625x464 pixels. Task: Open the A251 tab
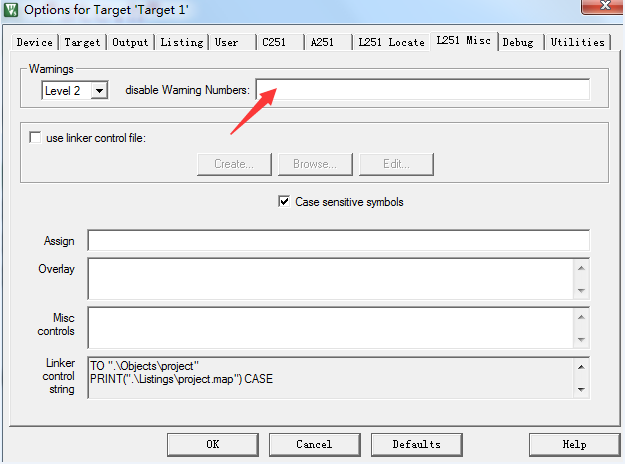328,42
